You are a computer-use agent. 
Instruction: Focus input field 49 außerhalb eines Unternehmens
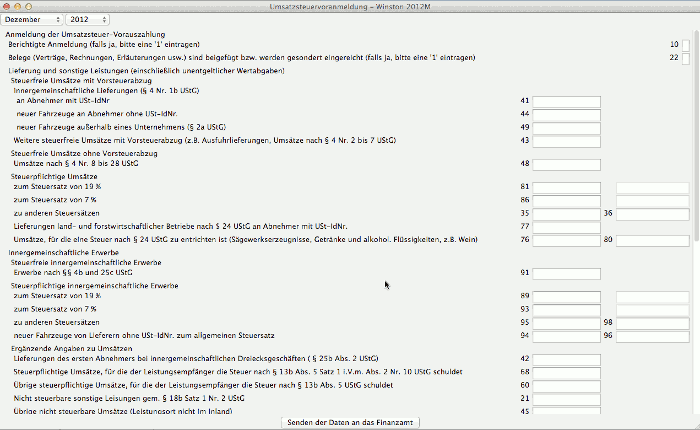tap(567, 128)
